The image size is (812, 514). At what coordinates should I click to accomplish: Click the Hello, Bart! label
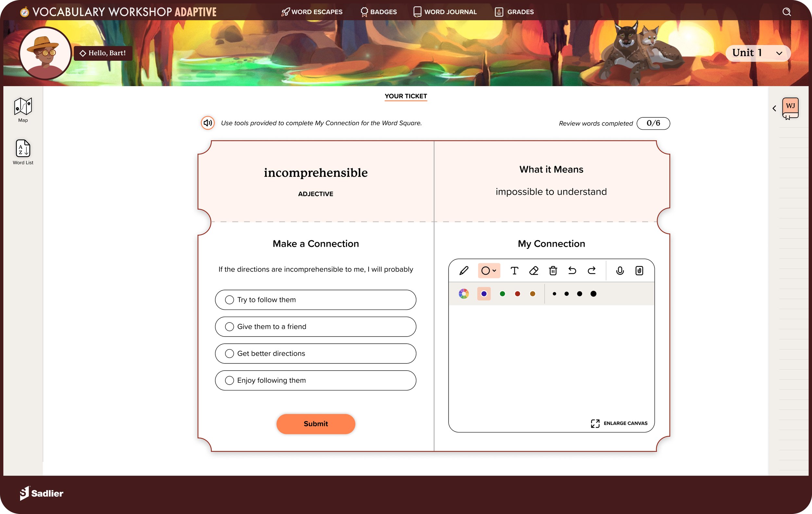[x=103, y=53]
